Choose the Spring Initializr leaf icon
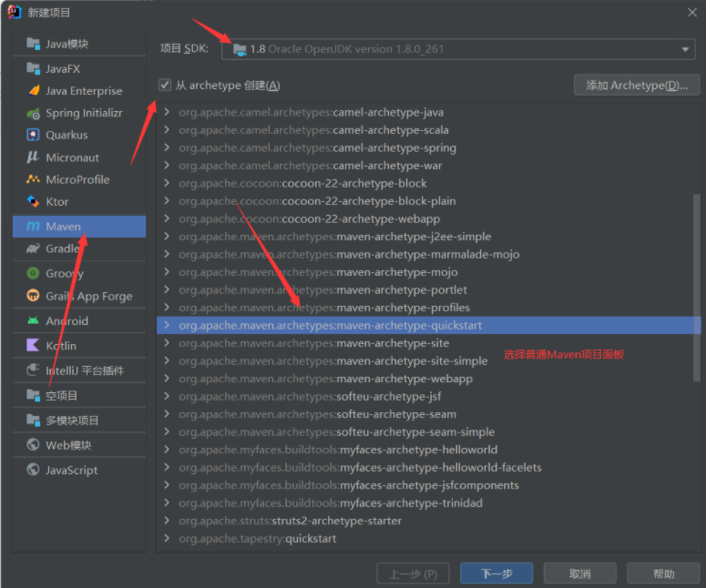This screenshot has width=706, height=588. 34,114
